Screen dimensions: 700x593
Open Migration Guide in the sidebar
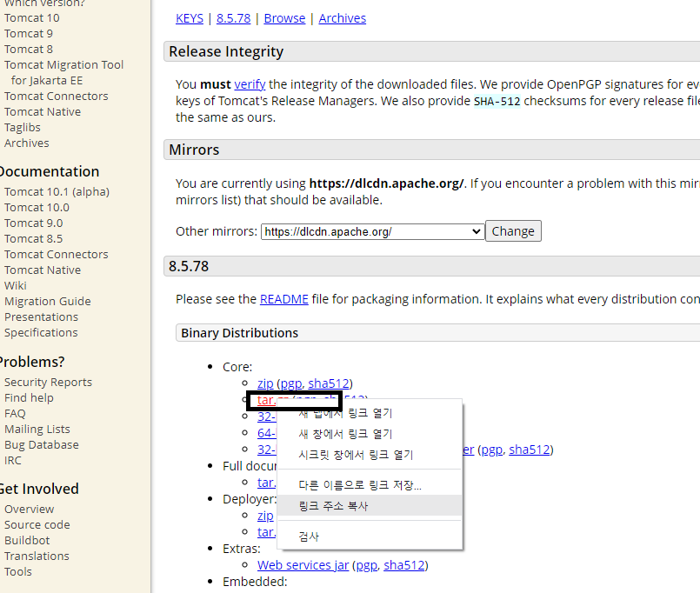[48, 301]
